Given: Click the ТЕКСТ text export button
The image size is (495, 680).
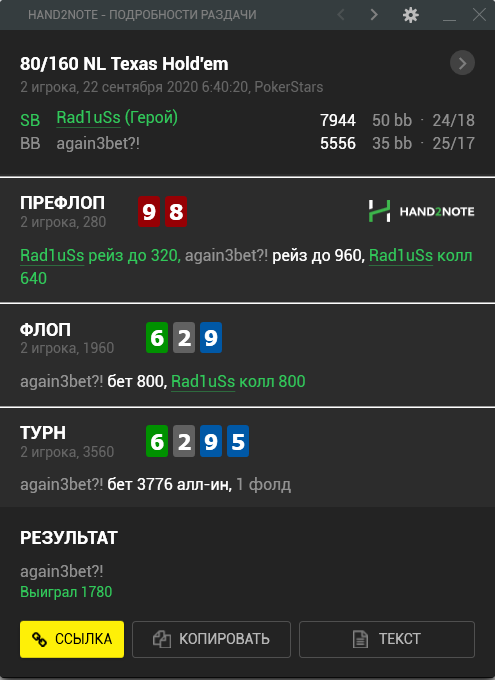Looking at the screenshot, I should coord(387,639).
